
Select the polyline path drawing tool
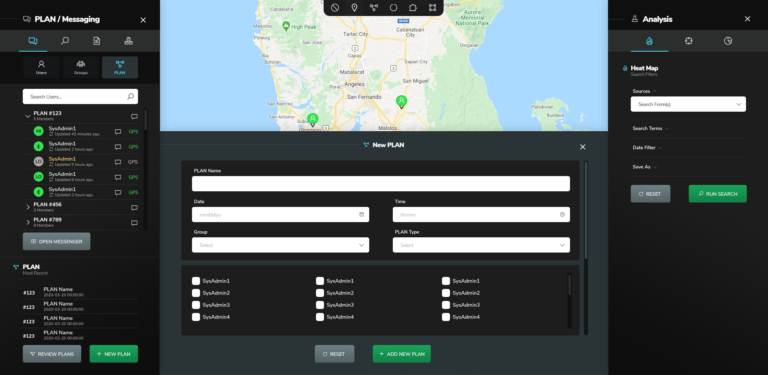coord(374,8)
